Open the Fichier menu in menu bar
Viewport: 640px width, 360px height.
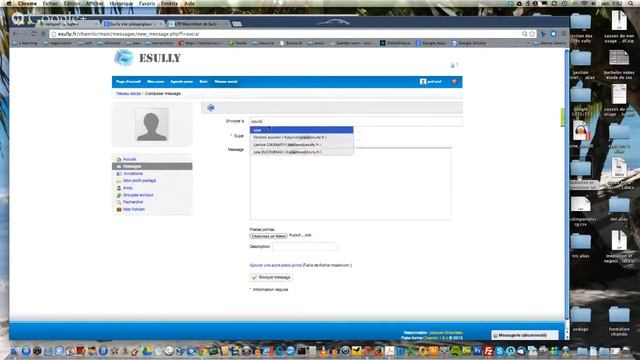50,3
